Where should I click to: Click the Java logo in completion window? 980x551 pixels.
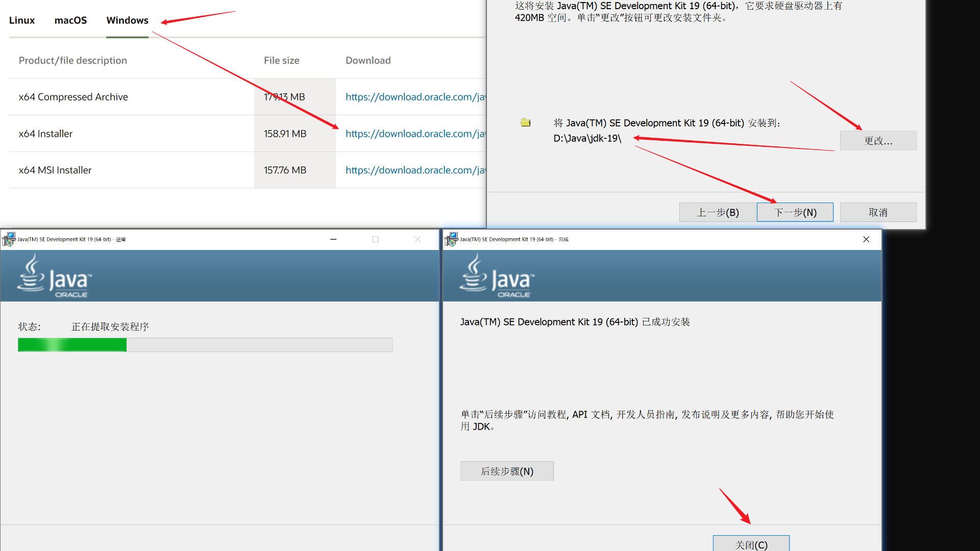coord(497,276)
